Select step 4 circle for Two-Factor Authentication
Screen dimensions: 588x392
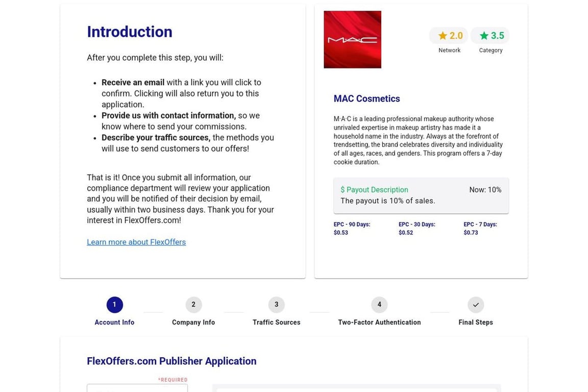tap(379, 305)
